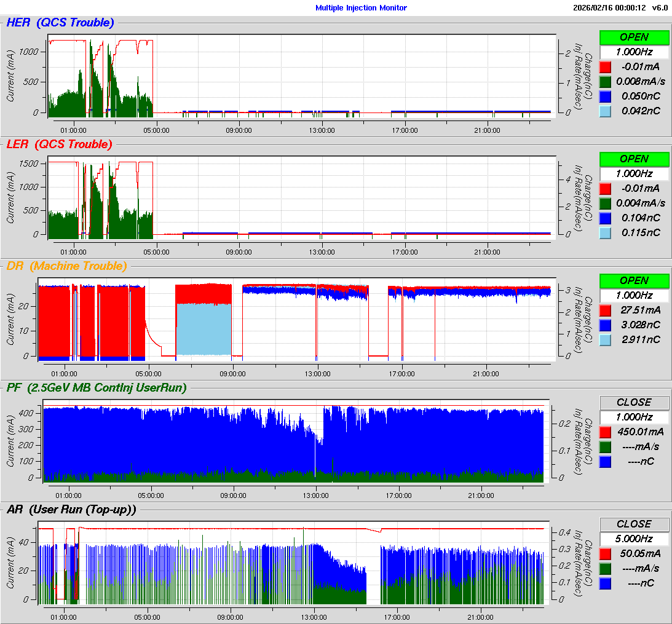Click the red swatch beside HER -0.01mA

[x=606, y=67]
